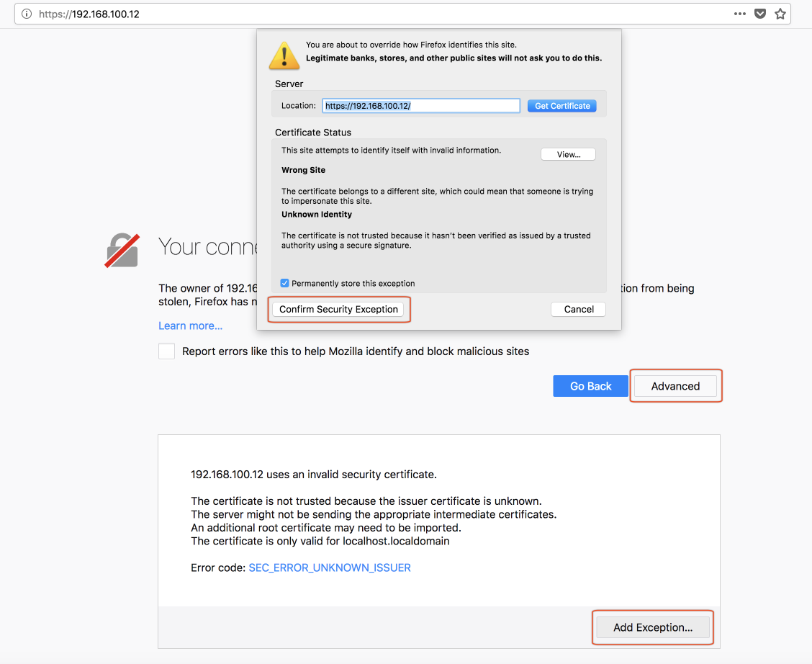This screenshot has width=812, height=664.
Task: Click the invalid security certificate message text
Action: [314, 475]
